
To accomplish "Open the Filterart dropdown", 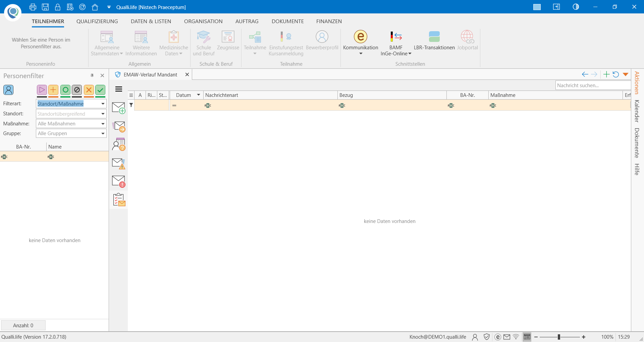I will [x=103, y=104].
